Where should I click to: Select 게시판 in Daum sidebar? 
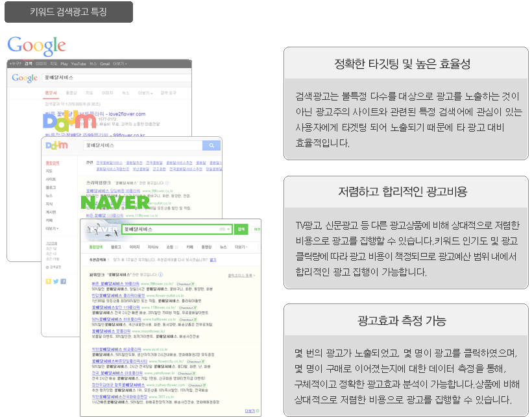pyautogui.click(x=51, y=212)
